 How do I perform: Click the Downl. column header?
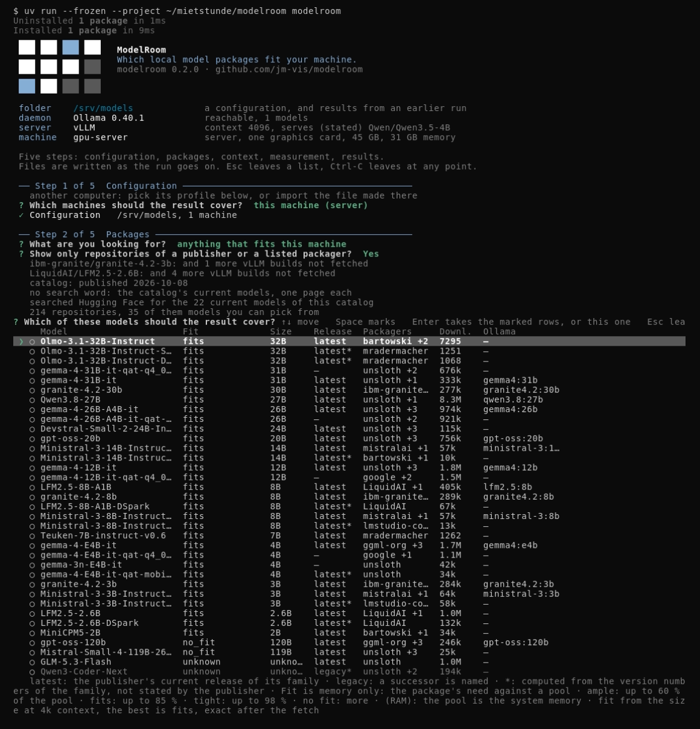[x=456, y=331]
